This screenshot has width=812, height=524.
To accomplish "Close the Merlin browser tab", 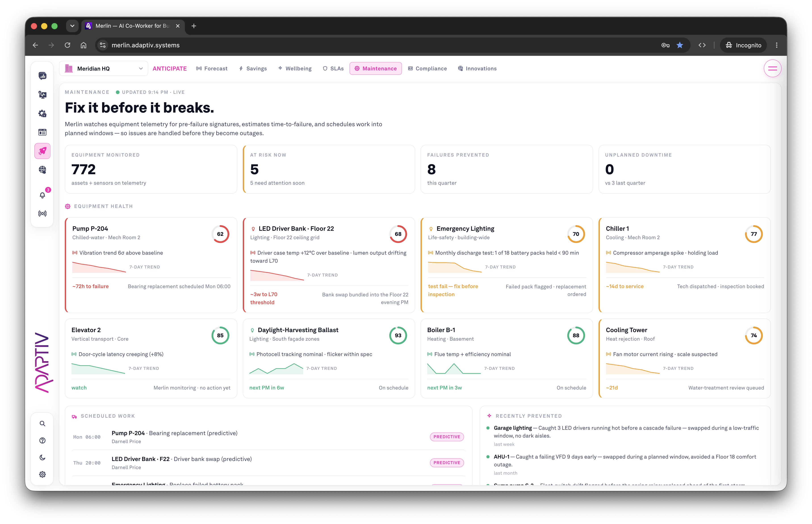I will click(178, 26).
